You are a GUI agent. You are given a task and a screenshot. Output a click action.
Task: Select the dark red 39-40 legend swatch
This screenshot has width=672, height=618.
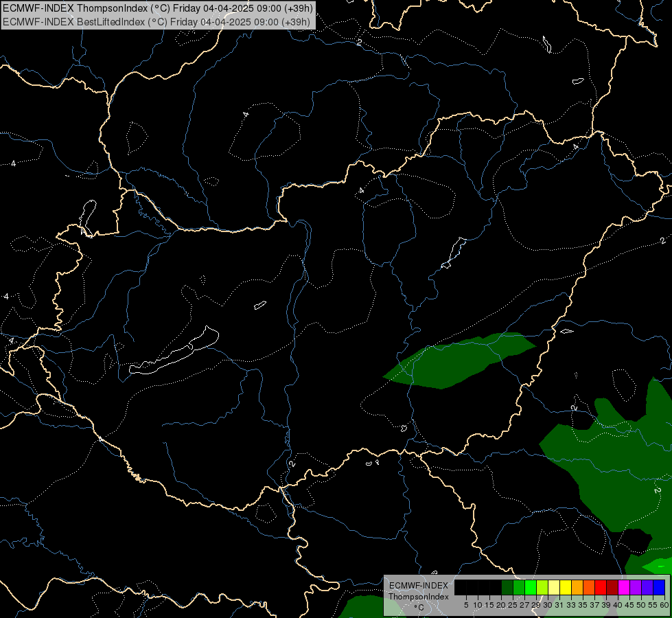pos(612,587)
